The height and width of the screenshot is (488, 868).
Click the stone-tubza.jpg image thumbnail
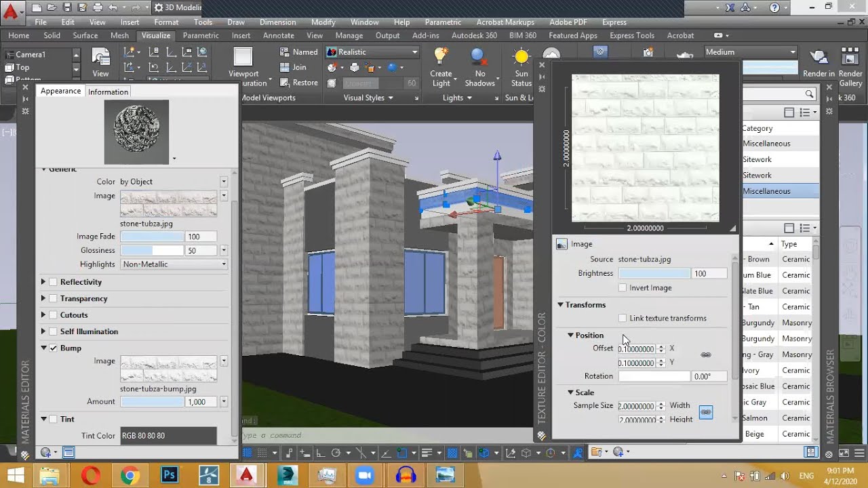[x=168, y=203]
